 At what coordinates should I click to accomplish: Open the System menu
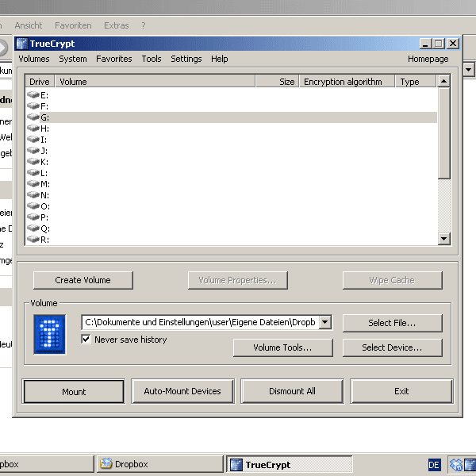[x=73, y=59]
